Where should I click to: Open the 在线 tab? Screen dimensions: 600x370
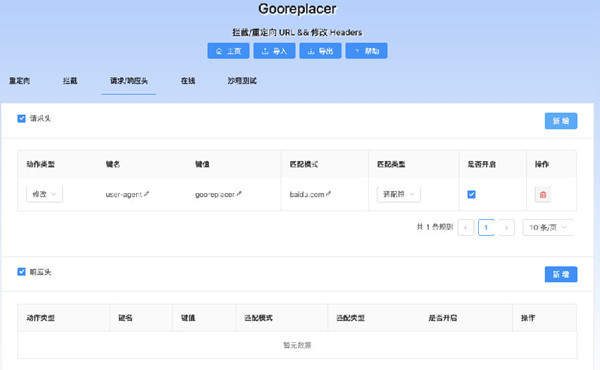click(188, 81)
